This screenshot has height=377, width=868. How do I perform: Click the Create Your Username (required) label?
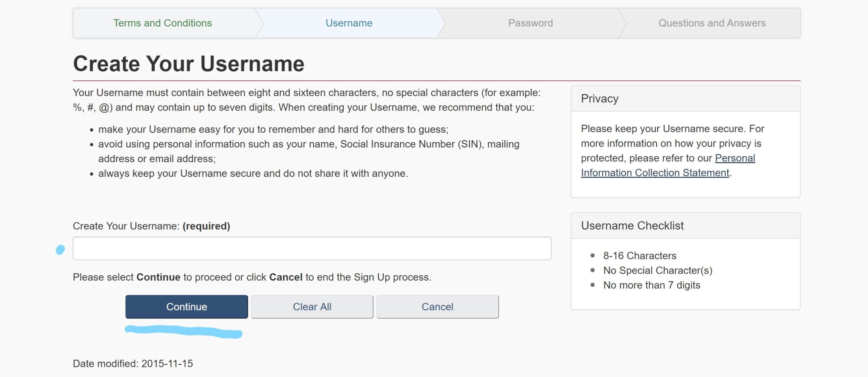pyautogui.click(x=151, y=226)
